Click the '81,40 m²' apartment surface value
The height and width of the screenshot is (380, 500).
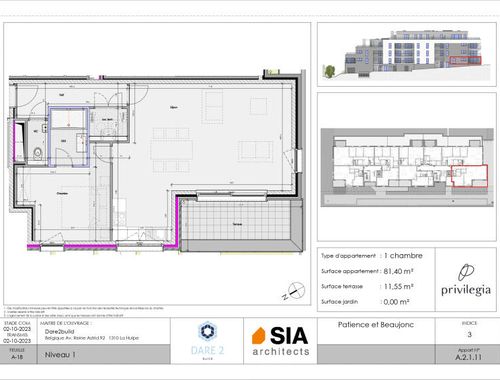(399, 271)
